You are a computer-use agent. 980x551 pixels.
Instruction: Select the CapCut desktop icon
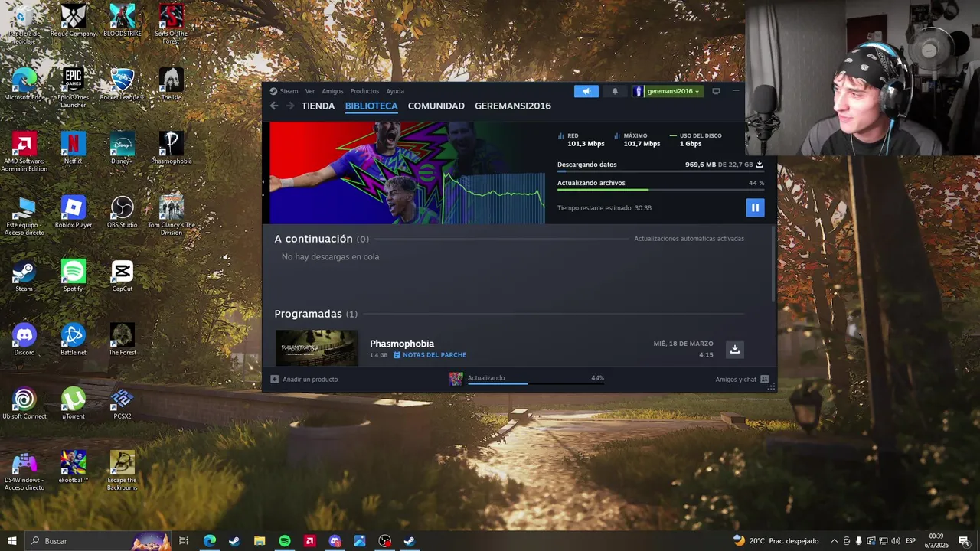[122, 276]
